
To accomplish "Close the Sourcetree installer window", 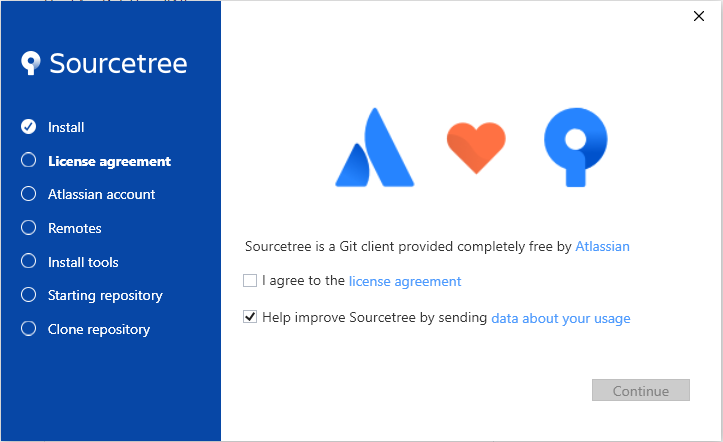I will 699,16.
